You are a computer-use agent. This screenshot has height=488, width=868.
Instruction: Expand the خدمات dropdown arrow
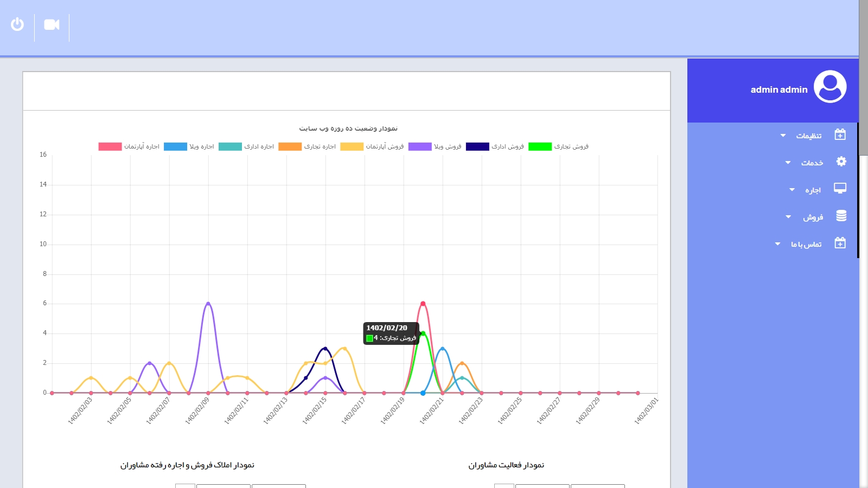click(x=788, y=163)
